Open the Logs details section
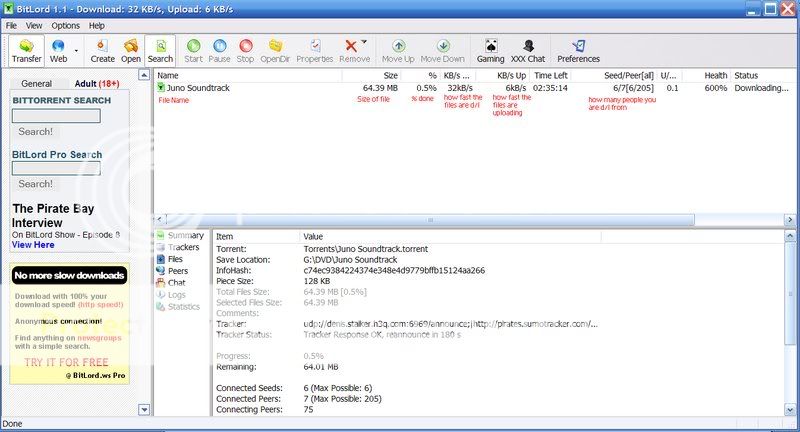Image resolution: width=800 pixels, height=432 pixels. 171,295
